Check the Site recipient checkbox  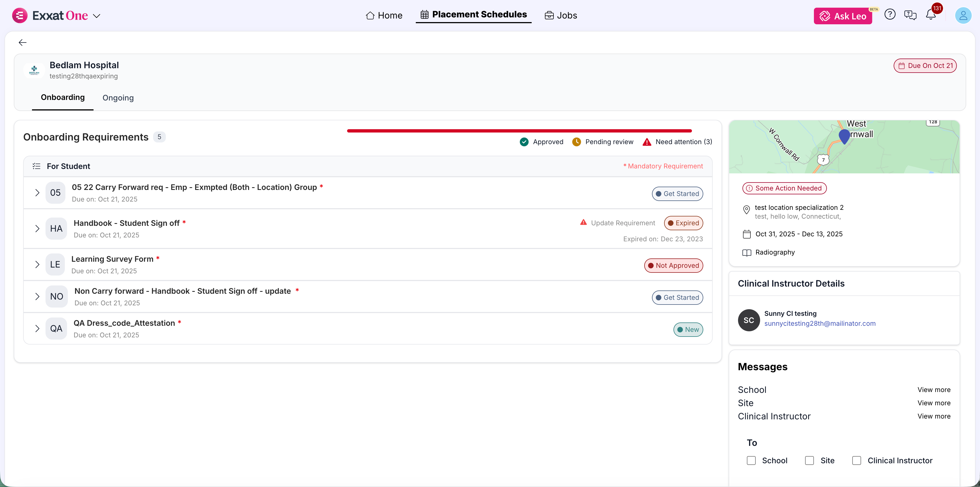[x=809, y=461]
